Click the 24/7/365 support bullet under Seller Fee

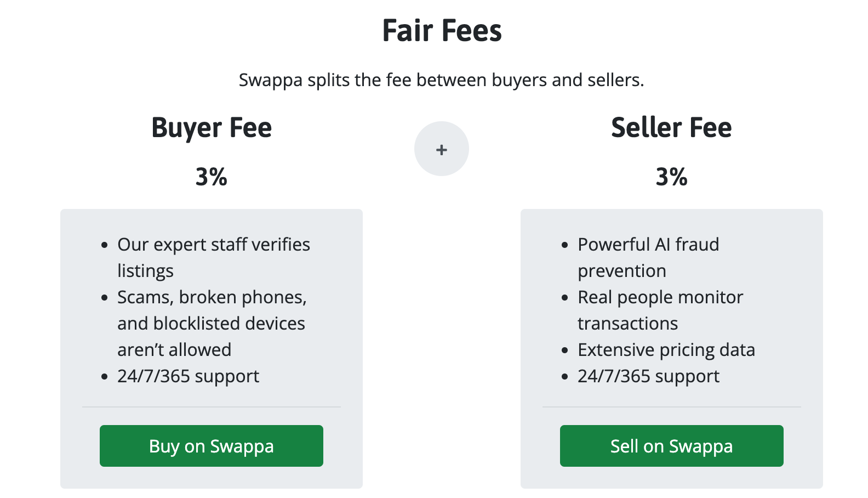(x=648, y=376)
